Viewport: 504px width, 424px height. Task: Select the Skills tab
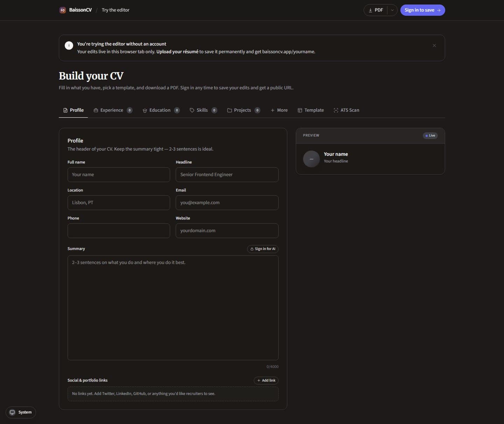pyautogui.click(x=203, y=110)
